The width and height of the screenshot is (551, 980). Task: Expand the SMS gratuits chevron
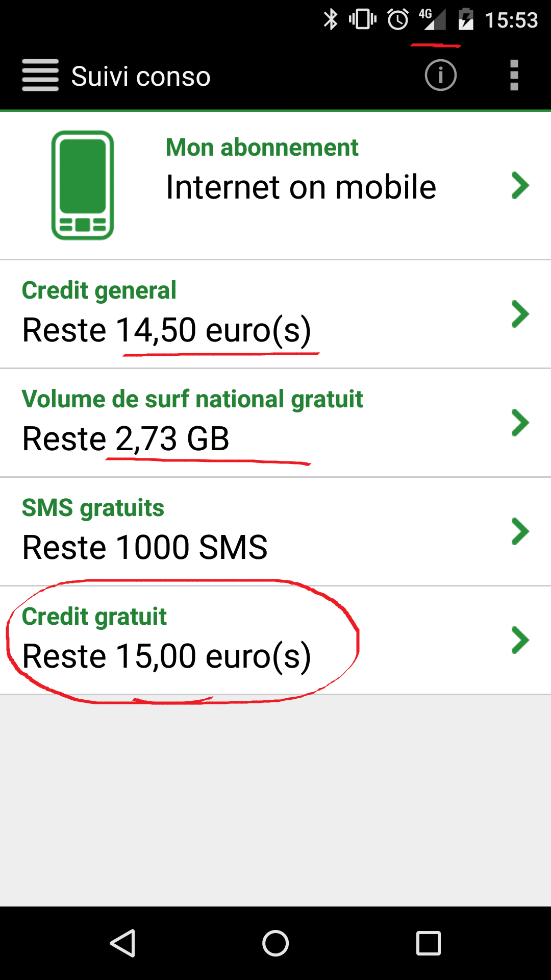point(520,531)
